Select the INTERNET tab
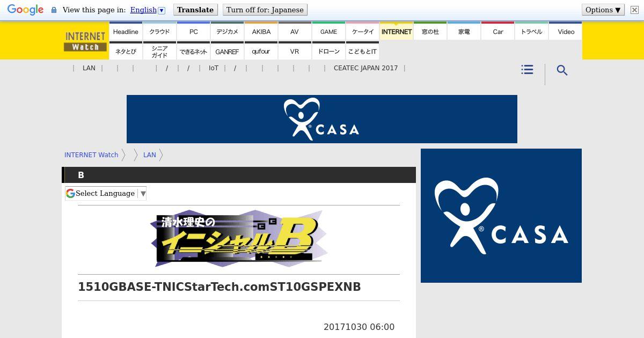Screen dimensions: 644x338 pos(396,31)
